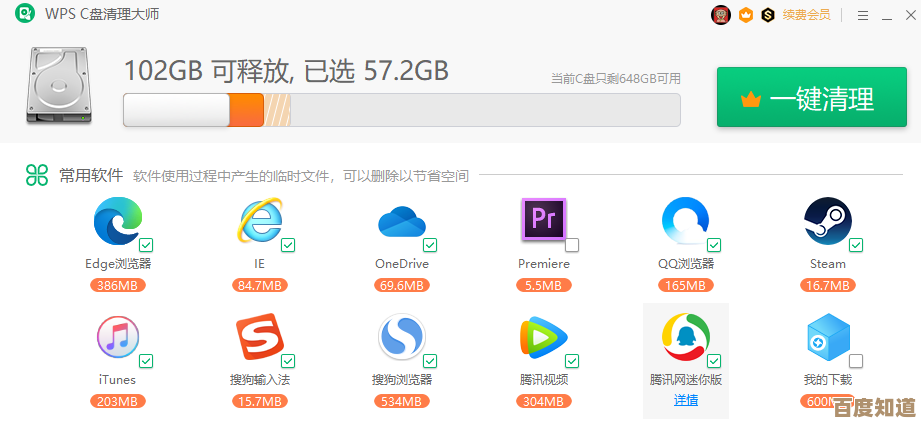Select the QQ浏览器 icon

click(x=685, y=221)
